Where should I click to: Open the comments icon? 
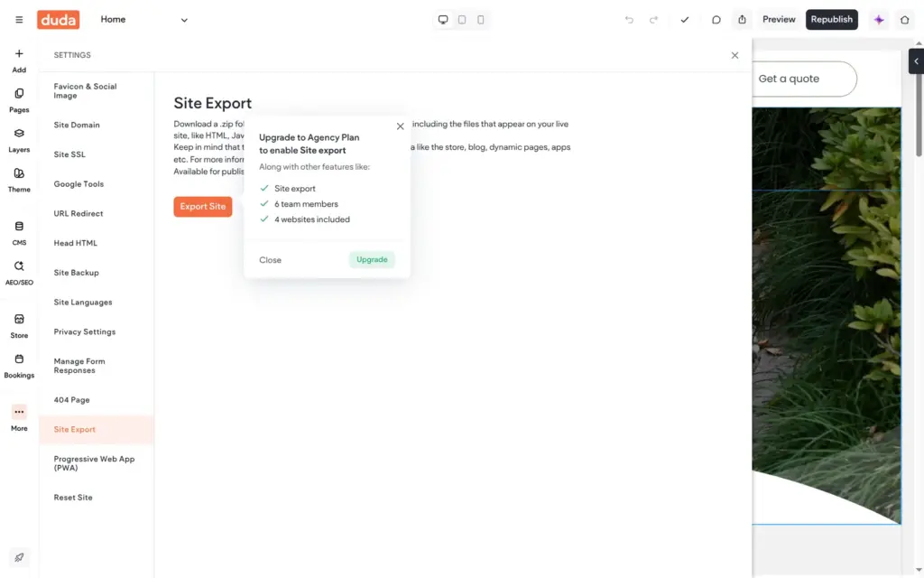pos(716,20)
